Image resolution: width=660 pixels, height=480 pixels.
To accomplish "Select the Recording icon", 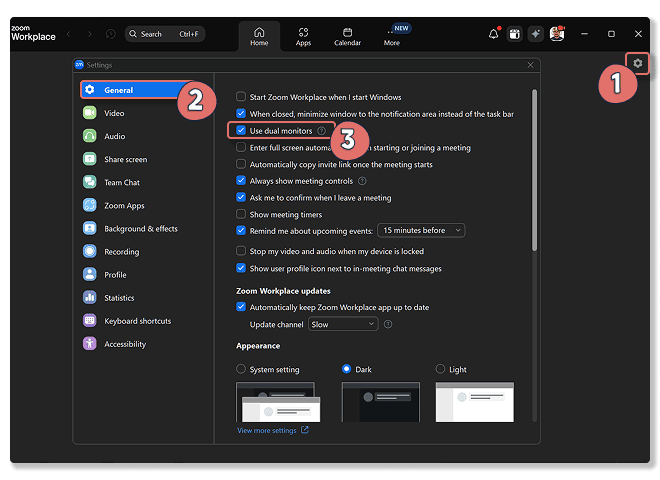I will 90,251.
